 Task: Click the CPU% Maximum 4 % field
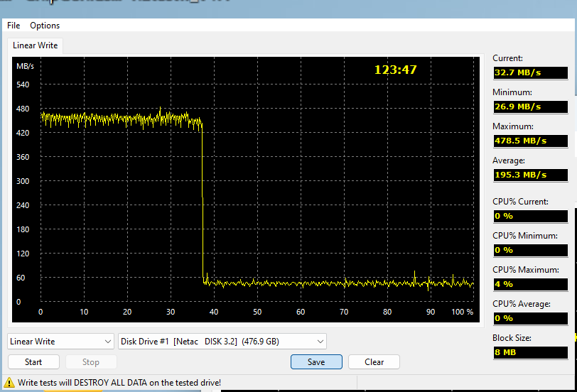click(x=530, y=284)
